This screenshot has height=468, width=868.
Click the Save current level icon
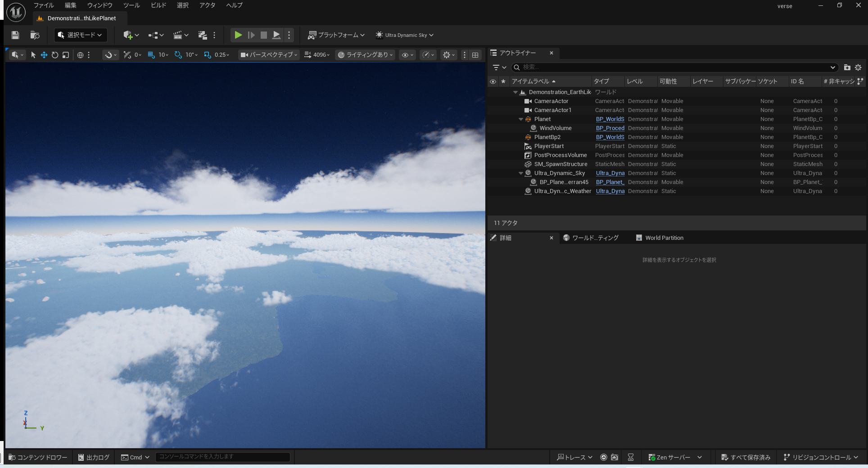[15, 35]
